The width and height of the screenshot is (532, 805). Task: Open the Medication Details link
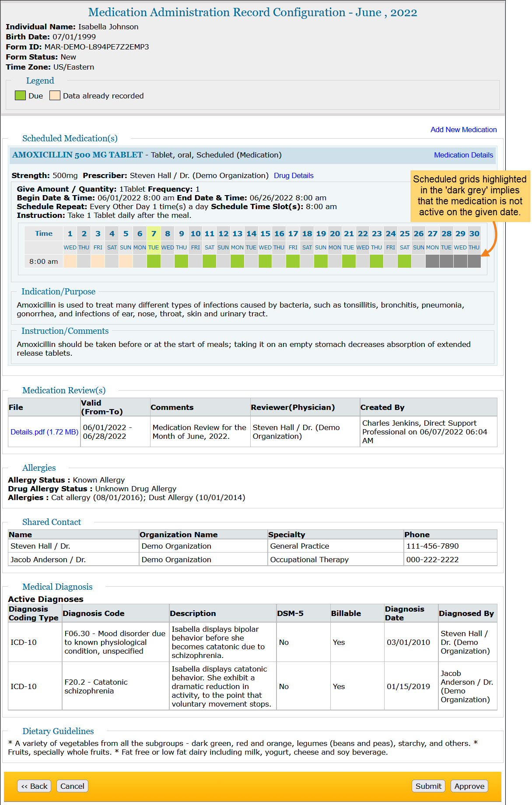pyautogui.click(x=463, y=155)
